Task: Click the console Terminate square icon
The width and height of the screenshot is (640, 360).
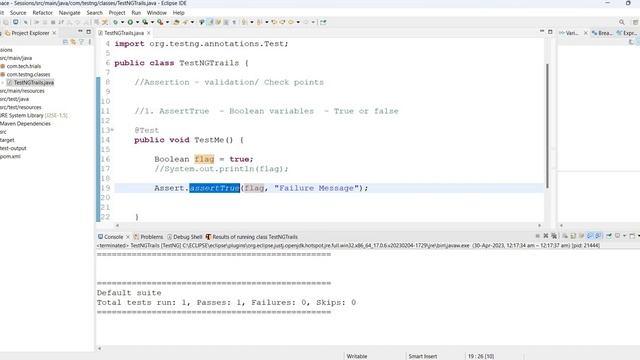Action: click(538, 236)
